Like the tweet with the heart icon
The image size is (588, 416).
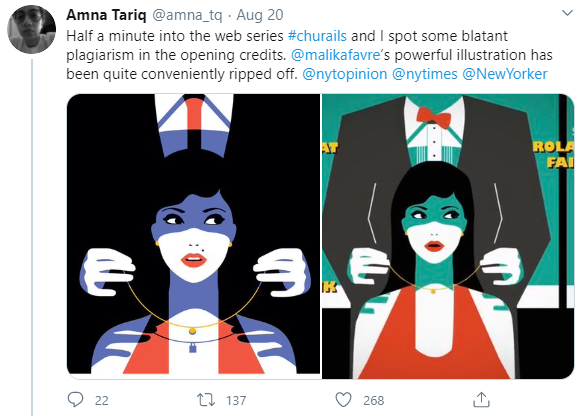[343, 400]
